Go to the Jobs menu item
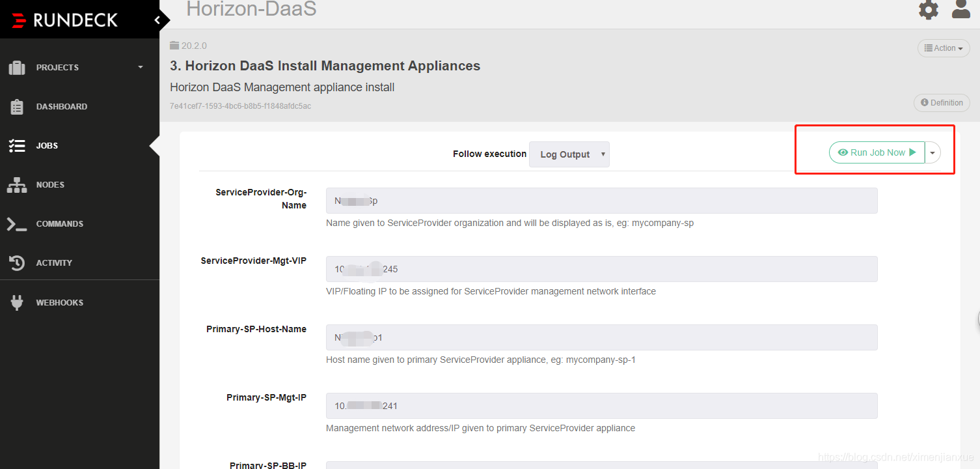This screenshot has width=980, height=469. (x=47, y=146)
